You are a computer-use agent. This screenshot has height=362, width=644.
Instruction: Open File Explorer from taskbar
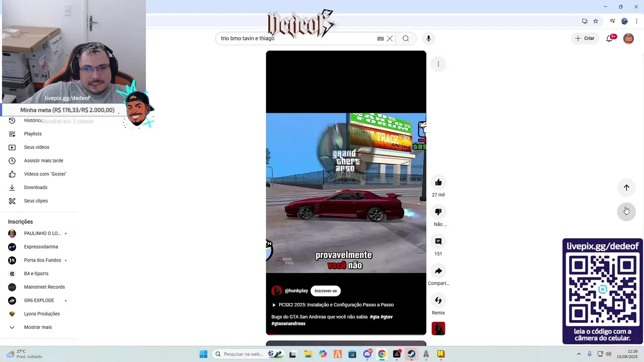[308, 354]
